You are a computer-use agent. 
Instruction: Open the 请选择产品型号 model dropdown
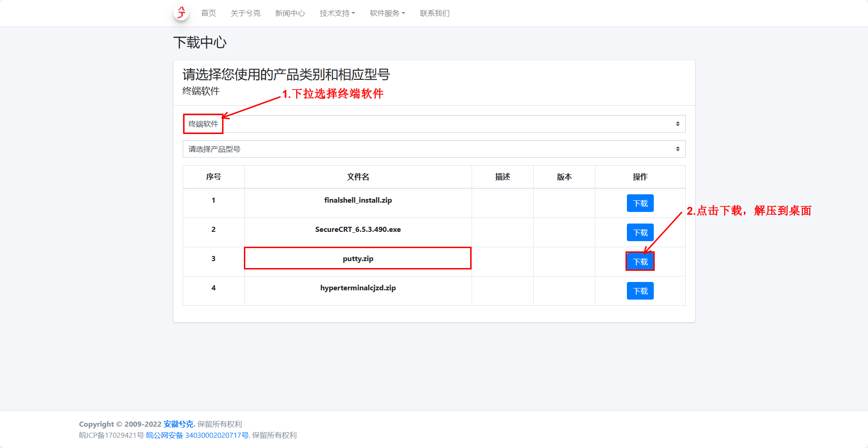pyautogui.click(x=434, y=149)
